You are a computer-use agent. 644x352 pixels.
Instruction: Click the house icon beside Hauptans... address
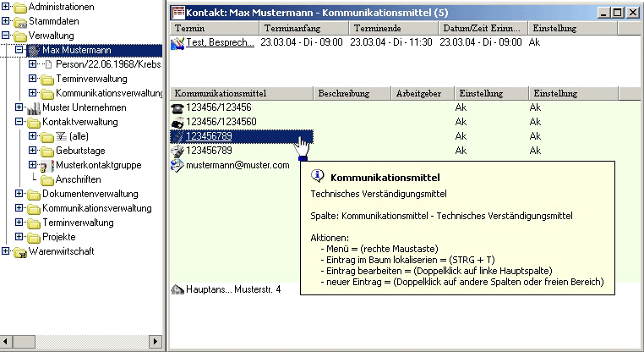[177, 289]
